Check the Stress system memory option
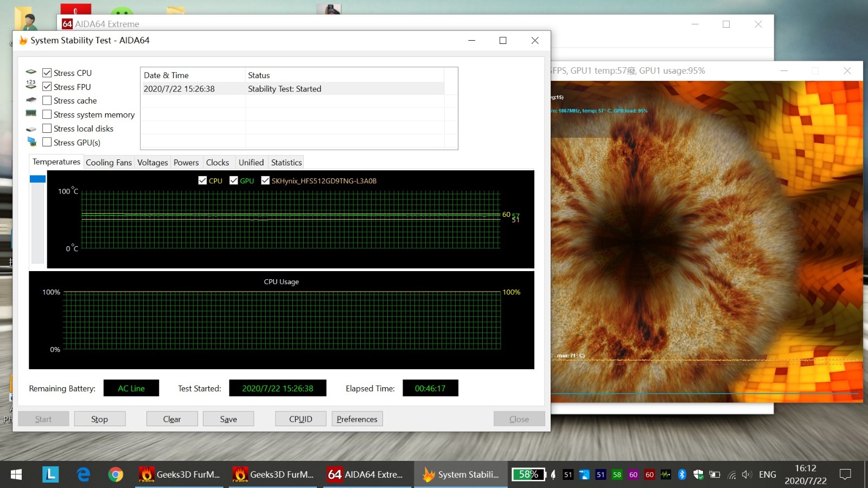The height and width of the screenshot is (488, 868). [47, 114]
